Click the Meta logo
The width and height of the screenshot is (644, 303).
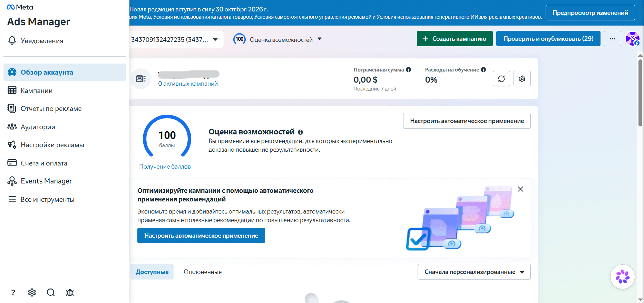click(x=20, y=7)
